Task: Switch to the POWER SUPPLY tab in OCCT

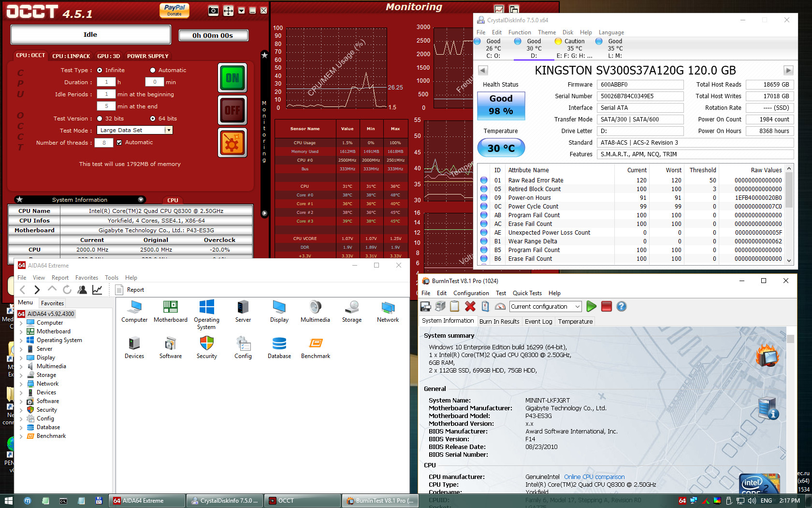Action: coord(148,56)
